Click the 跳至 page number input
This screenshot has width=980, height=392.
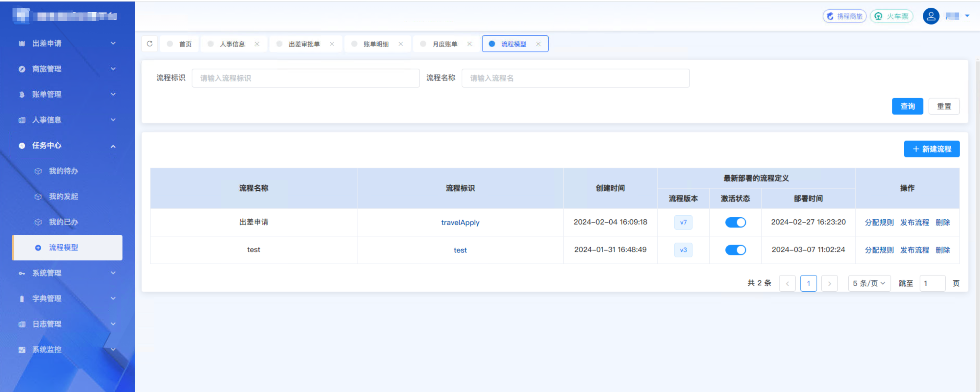(932, 283)
